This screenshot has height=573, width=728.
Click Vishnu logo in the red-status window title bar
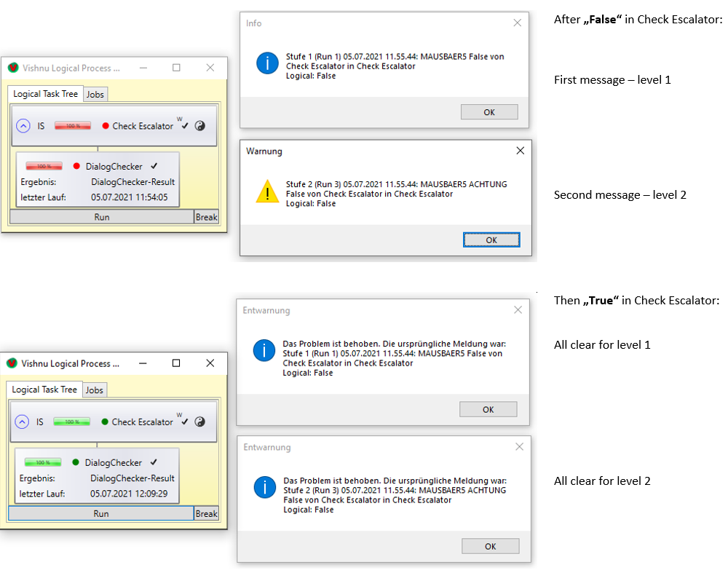tap(12, 68)
